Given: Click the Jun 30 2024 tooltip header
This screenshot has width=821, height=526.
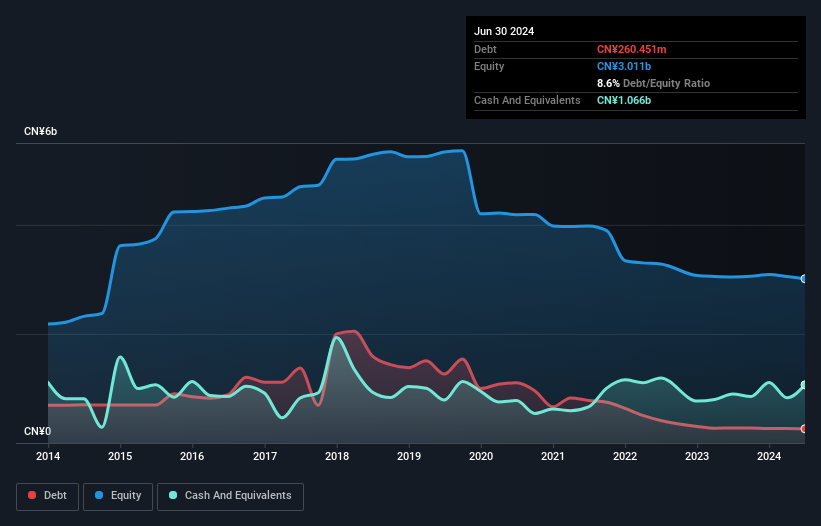Looking at the screenshot, I should pyautogui.click(x=504, y=31).
